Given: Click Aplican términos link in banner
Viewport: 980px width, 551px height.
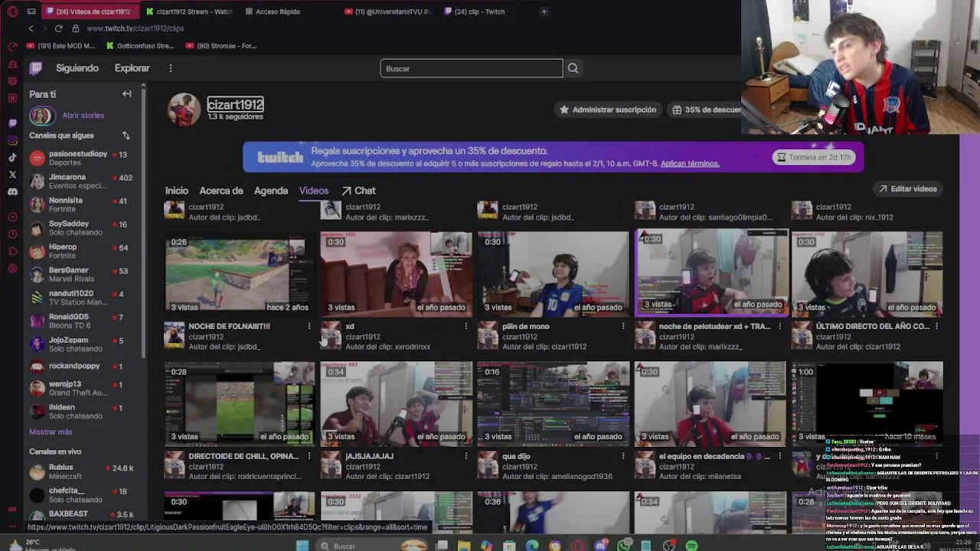Looking at the screenshot, I should point(690,164).
